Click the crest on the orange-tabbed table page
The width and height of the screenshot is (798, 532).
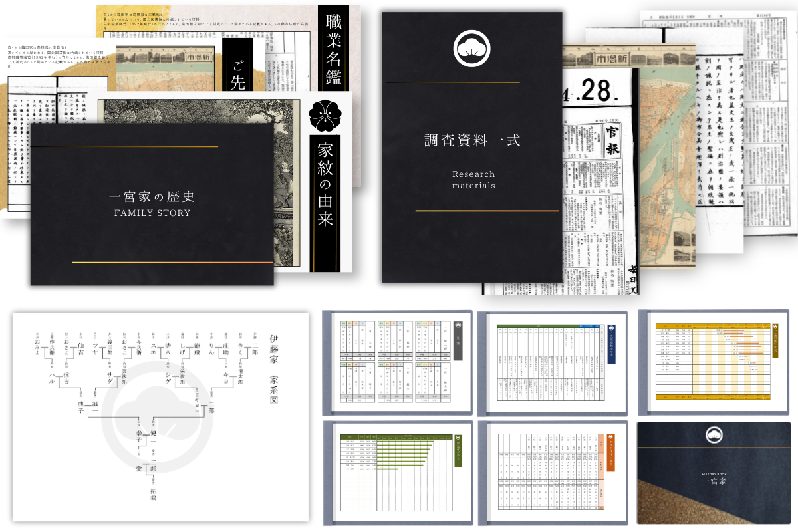[611, 438]
